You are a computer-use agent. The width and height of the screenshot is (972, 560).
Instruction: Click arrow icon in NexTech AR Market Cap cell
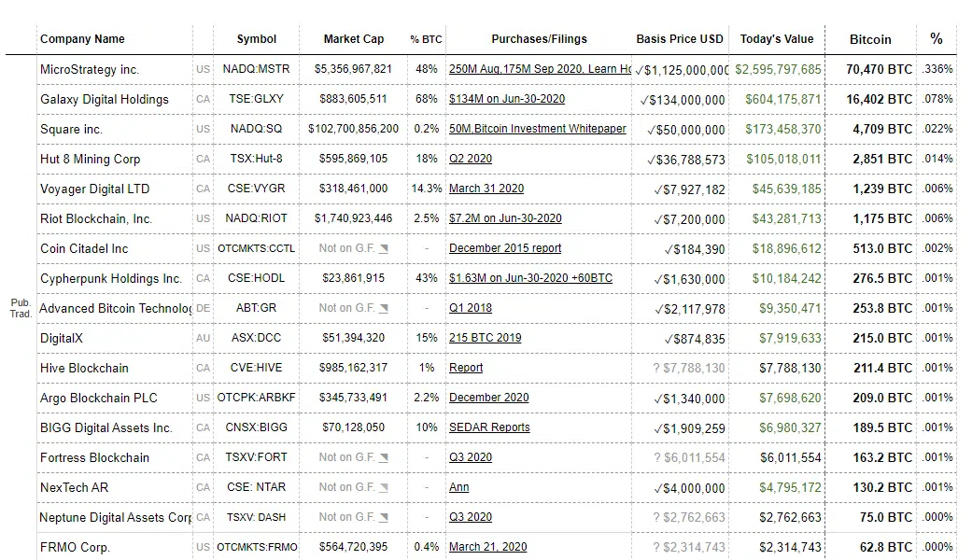pos(384,488)
